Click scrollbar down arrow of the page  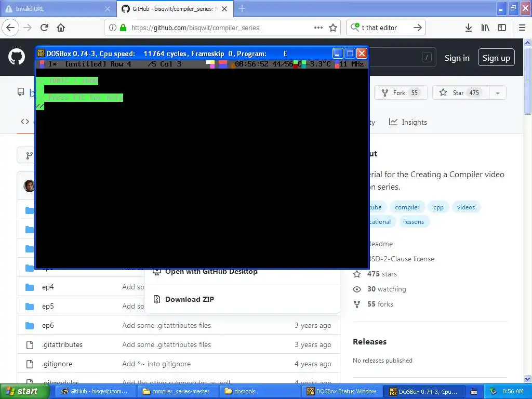(x=528, y=379)
